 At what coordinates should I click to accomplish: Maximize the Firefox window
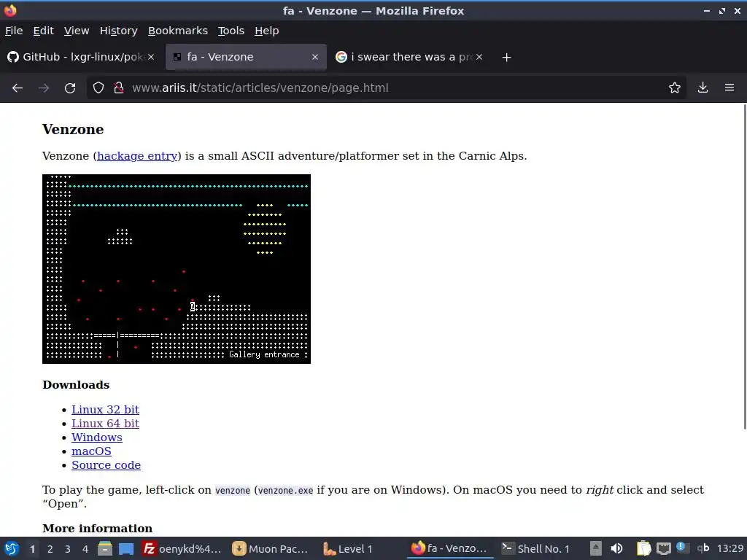722,10
